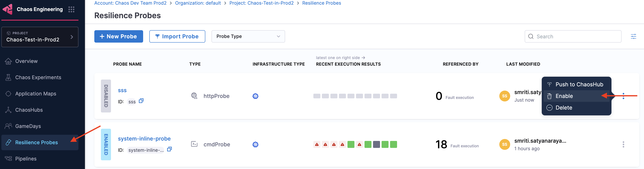Select Push to ChaosHub menu option
Screen dimensions: 644x169
[579, 84]
